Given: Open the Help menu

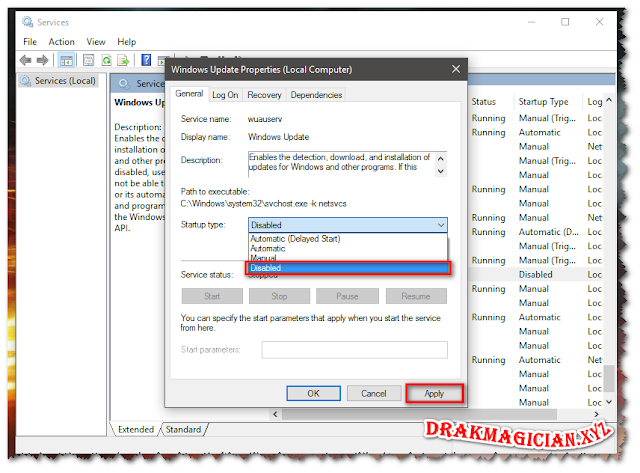Looking at the screenshot, I should point(127,42).
